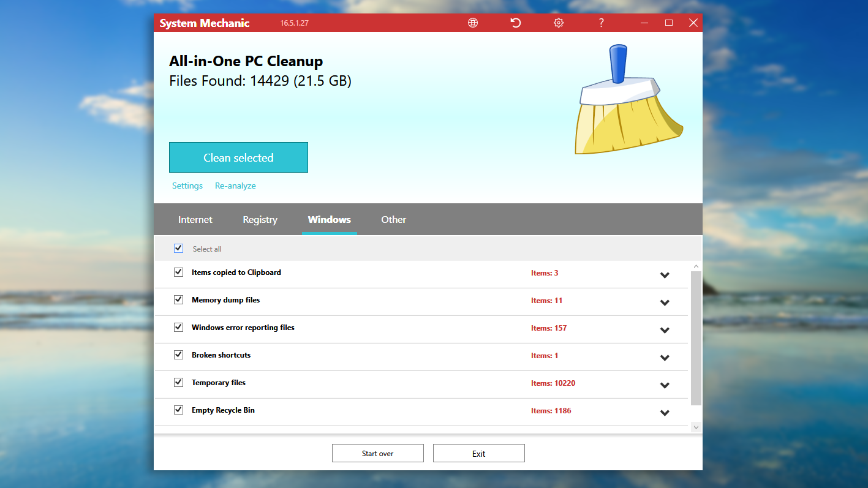Uncheck Items copied to Clipboard
This screenshot has width=868, height=488.
click(179, 272)
